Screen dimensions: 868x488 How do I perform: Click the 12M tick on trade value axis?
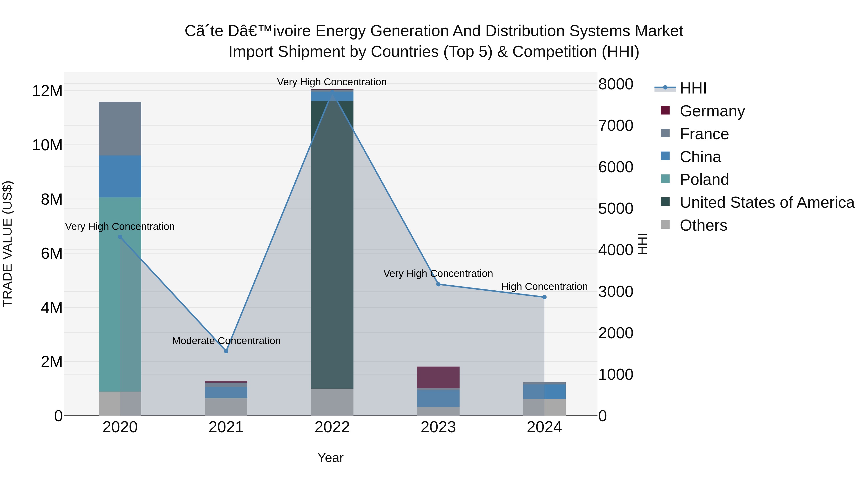(x=47, y=91)
